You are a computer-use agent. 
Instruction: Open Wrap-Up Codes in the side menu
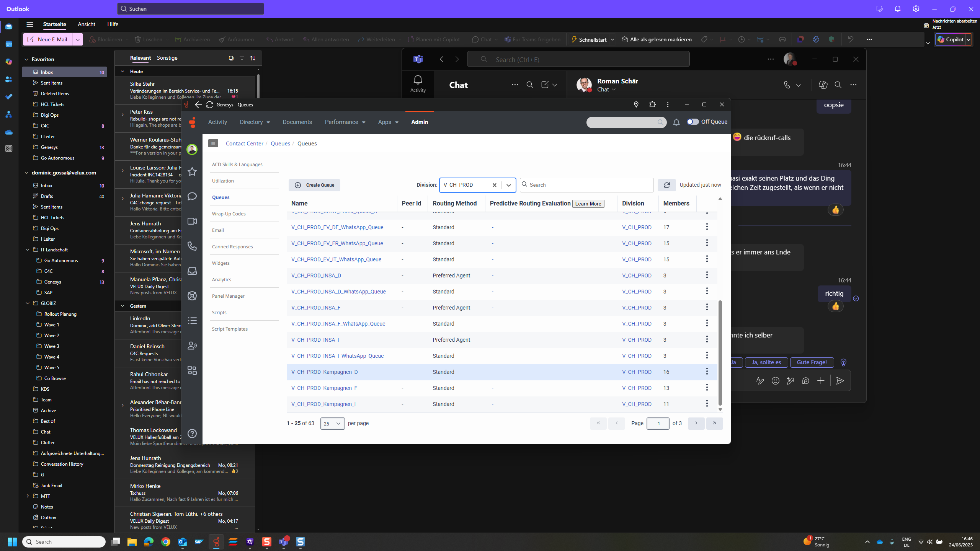click(x=229, y=214)
